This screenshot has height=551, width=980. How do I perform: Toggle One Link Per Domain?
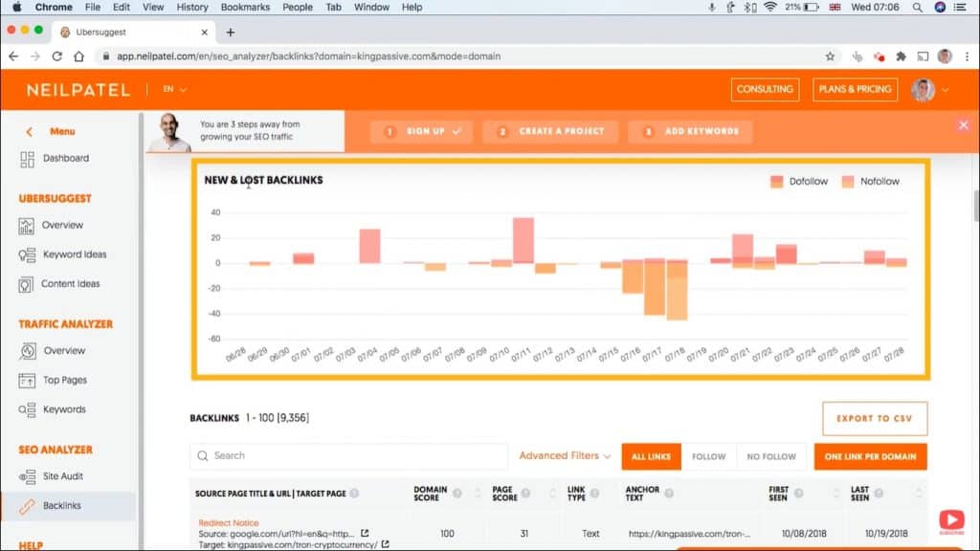(x=870, y=456)
